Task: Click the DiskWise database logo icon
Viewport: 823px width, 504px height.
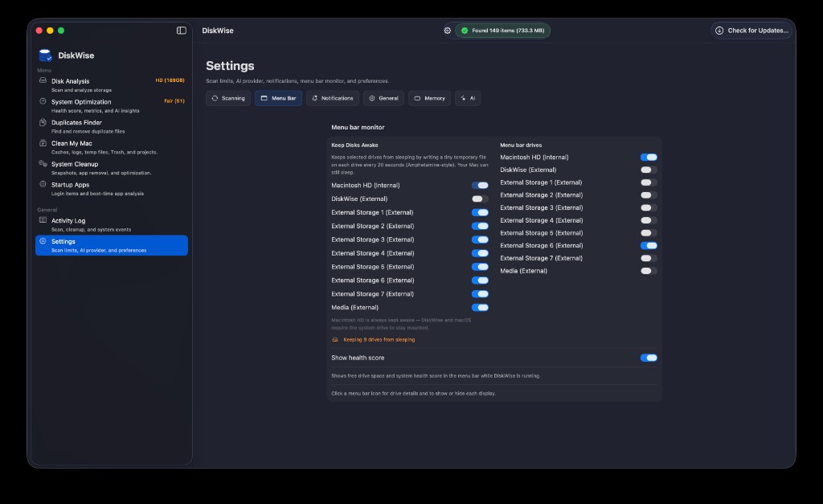Action: (45, 55)
